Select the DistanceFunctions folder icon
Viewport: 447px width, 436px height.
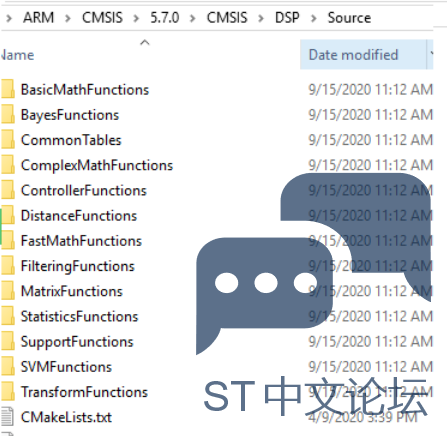point(7,215)
